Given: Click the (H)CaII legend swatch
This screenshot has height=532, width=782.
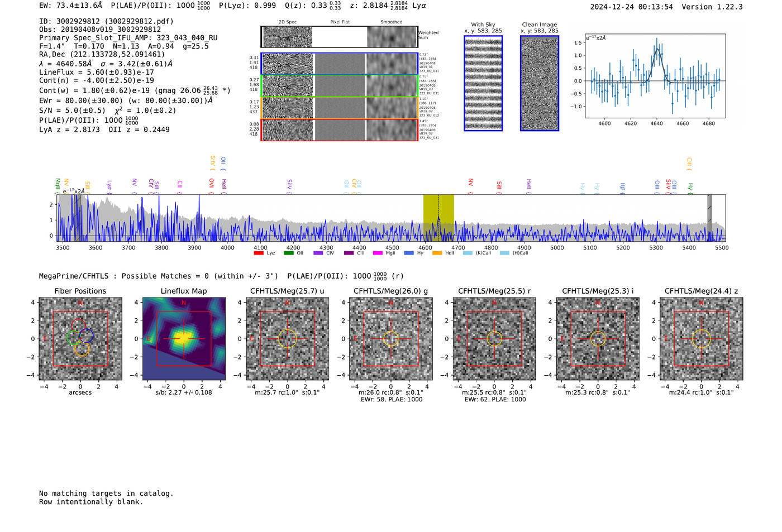Looking at the screenshot, I should coord(504,253).
